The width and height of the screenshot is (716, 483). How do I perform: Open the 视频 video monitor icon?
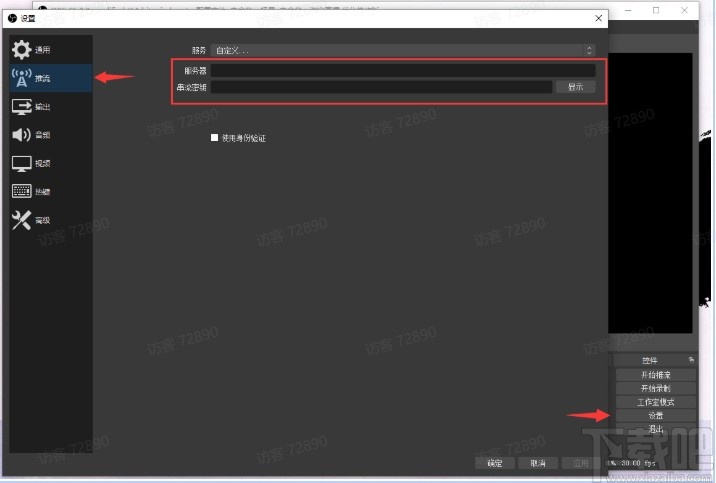point(21,163)
